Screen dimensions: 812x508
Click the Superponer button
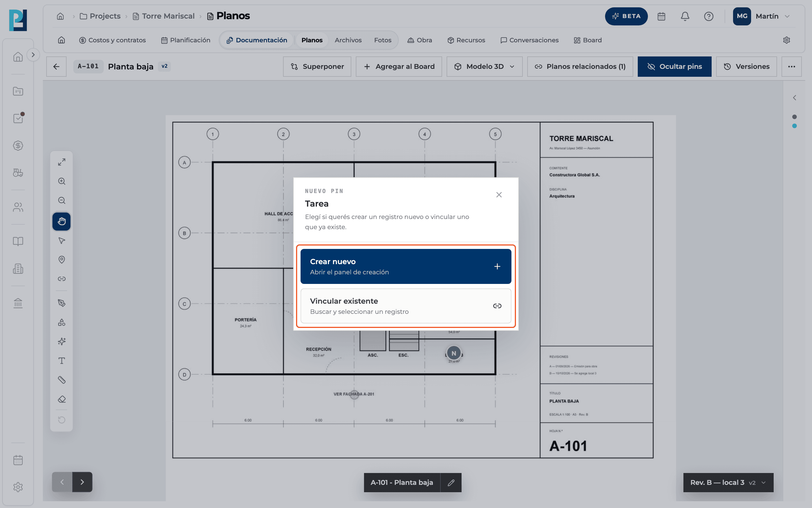coord(317,67)
